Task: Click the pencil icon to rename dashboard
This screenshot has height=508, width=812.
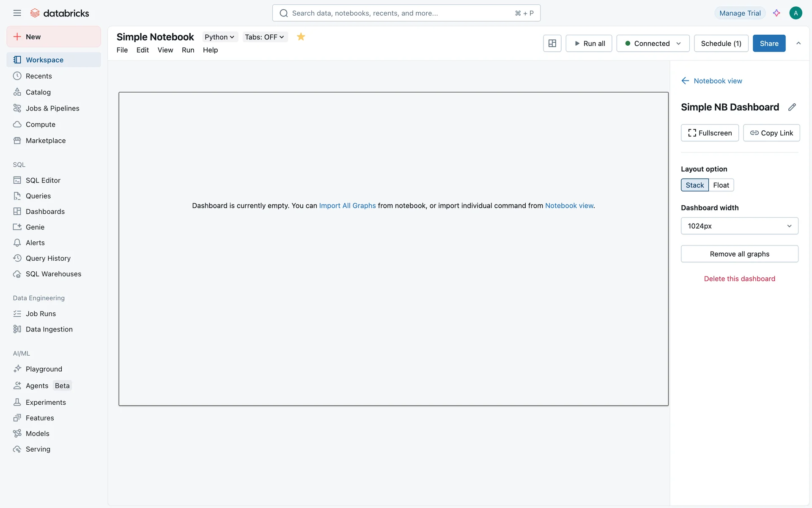Action: tap(792, 107)
